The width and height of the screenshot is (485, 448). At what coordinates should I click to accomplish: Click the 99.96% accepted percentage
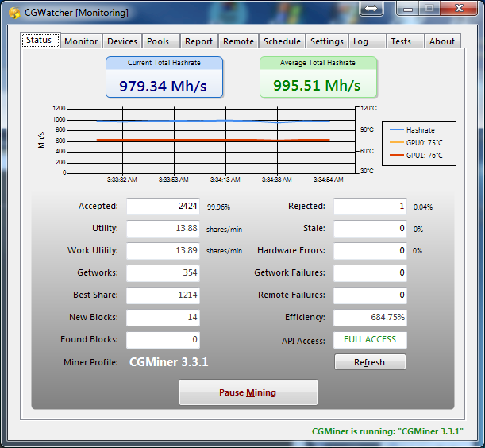click(x=218, y=207)
